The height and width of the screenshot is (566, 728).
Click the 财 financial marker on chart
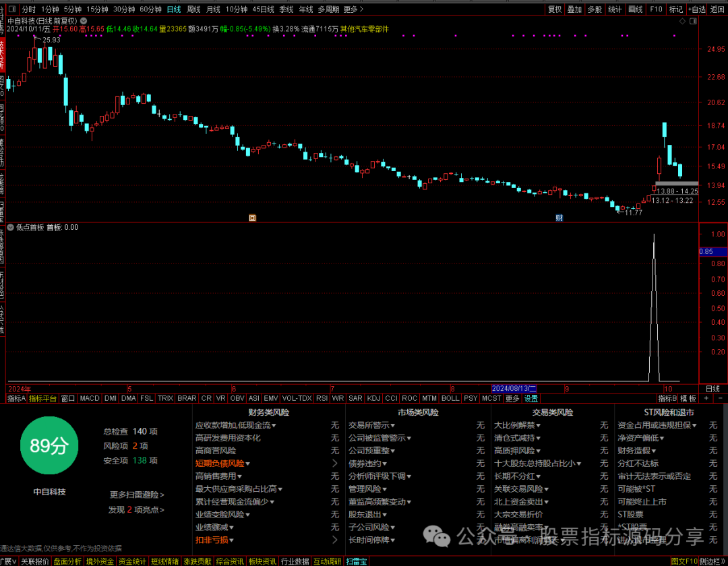(x=559, y=218)
